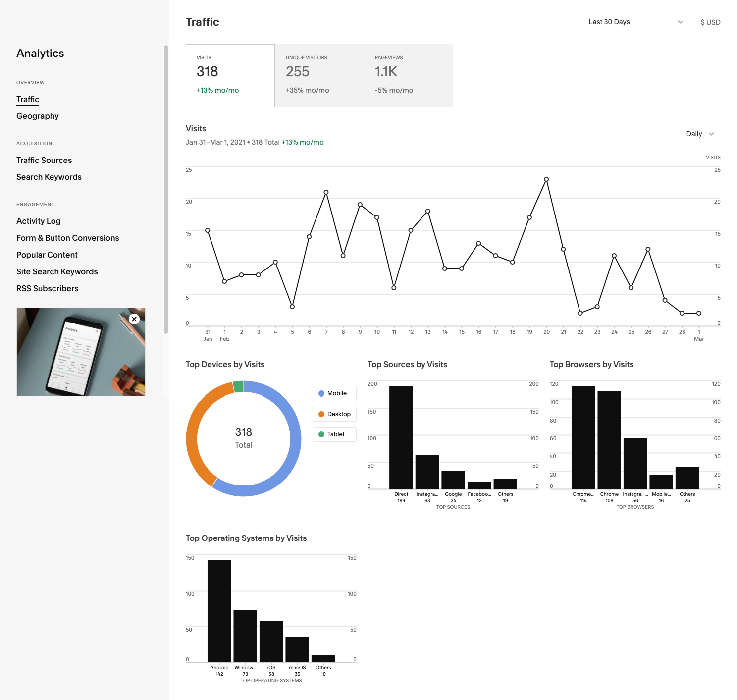Navigate to Geography in the sidebar
This screenshot has height=700, width=737.
(37, 116)
